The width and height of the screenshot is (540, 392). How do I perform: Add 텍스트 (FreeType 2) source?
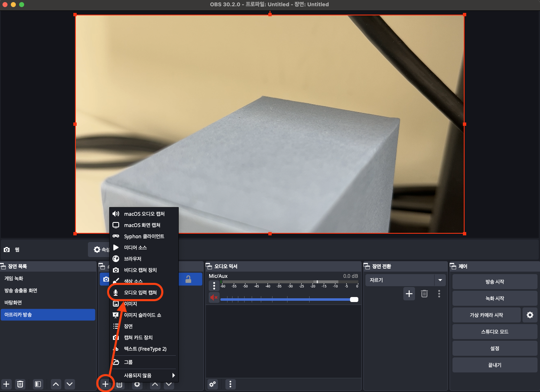144,349
